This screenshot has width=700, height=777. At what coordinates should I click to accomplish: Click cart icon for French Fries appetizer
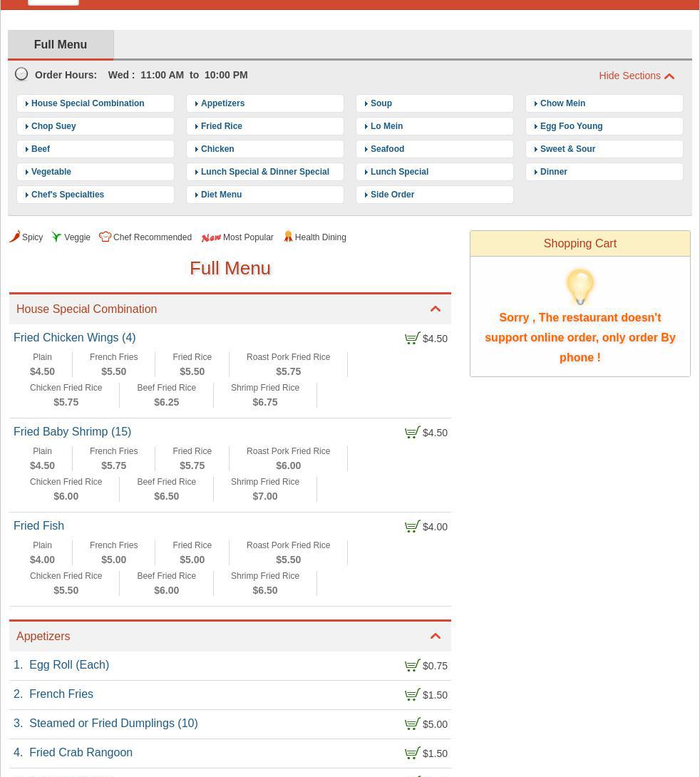click(413, 695)
